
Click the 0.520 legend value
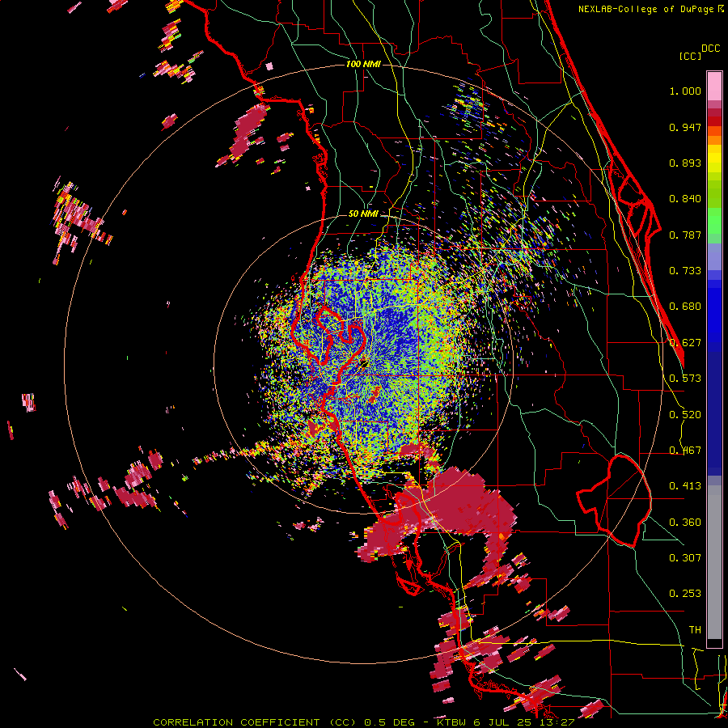tap(685, 415)
